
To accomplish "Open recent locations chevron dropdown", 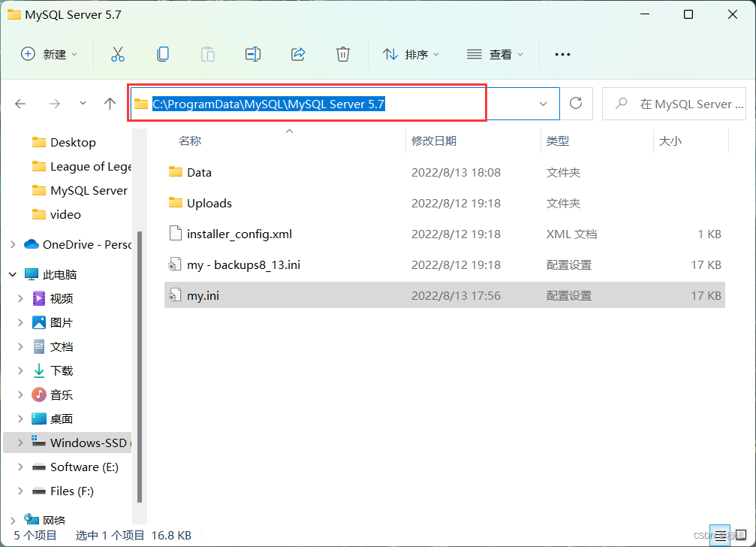I will click(x=83, y=103).
